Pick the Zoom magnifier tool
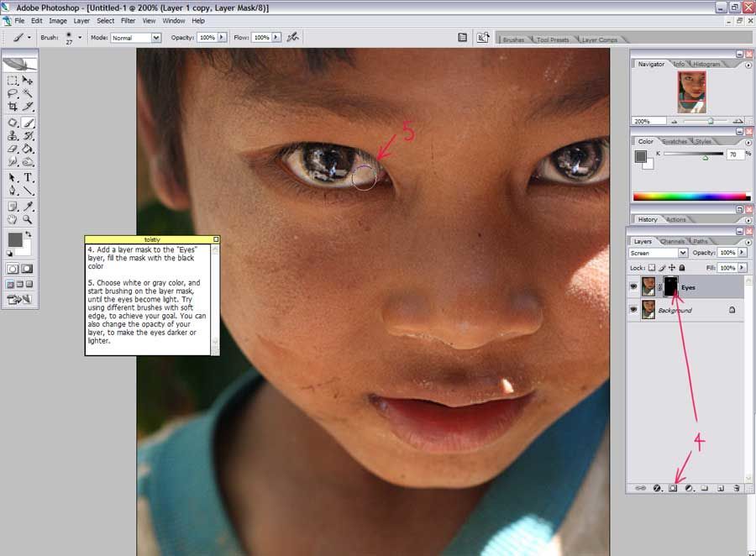The width and height of the screenshot is (756, 556). coord(28,219)
